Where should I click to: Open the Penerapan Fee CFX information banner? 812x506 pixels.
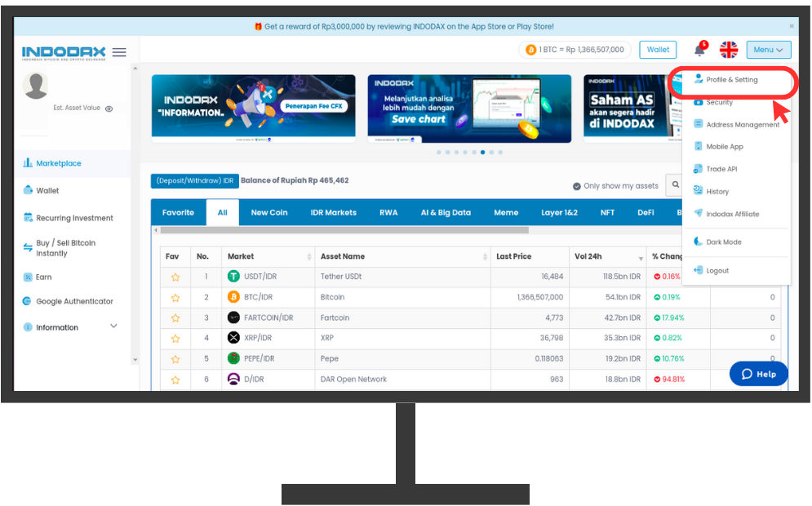click(254, 109)
